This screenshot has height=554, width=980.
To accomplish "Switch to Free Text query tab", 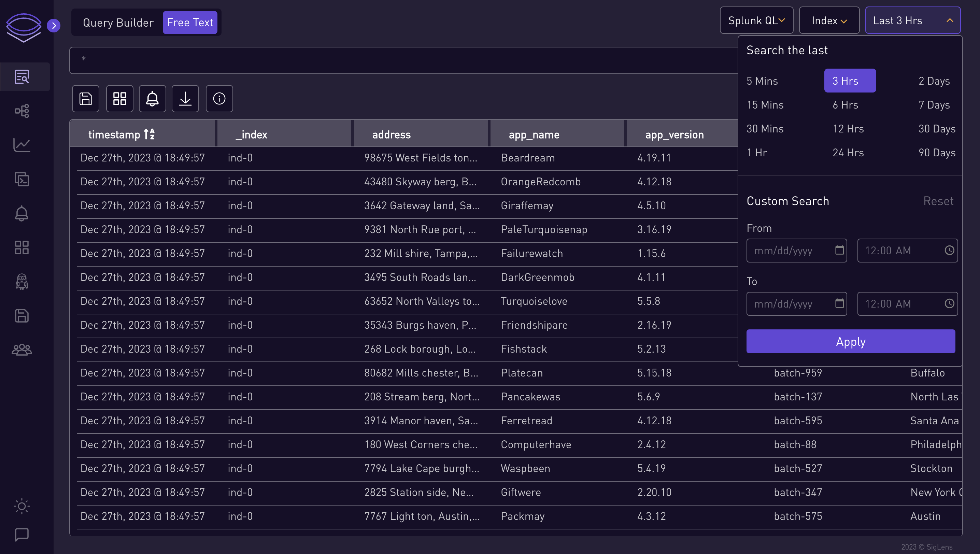I will [x=190, y=22].
